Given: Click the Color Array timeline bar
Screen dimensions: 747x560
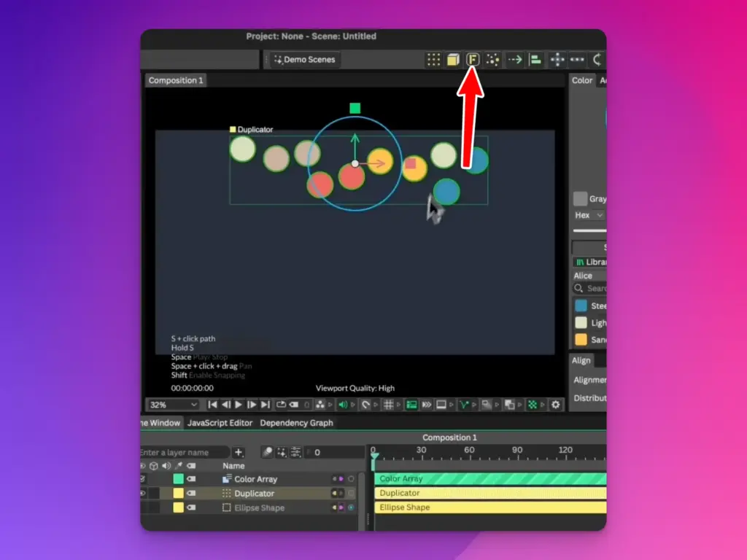Looking at the screenshot, I should 490,478.
